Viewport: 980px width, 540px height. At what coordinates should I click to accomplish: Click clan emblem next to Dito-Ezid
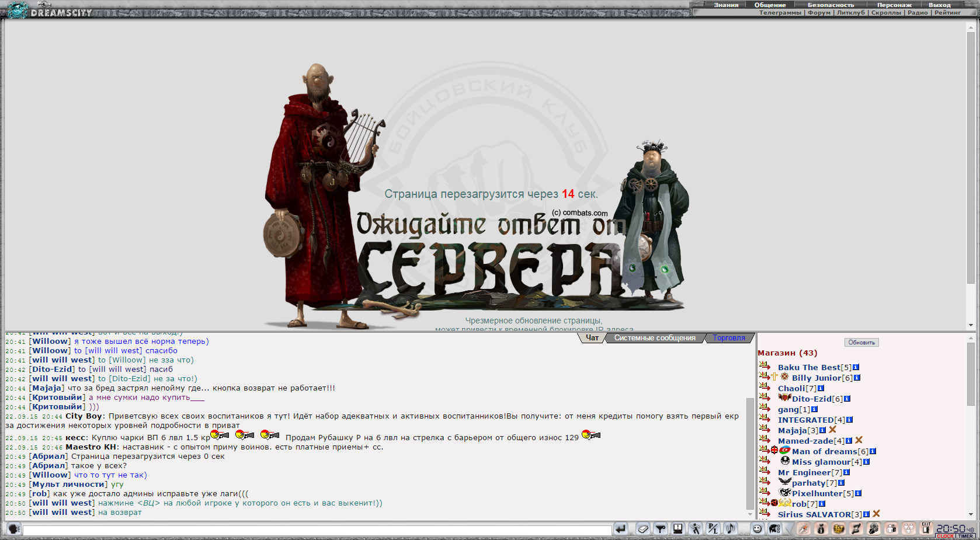tap(784, 398)
